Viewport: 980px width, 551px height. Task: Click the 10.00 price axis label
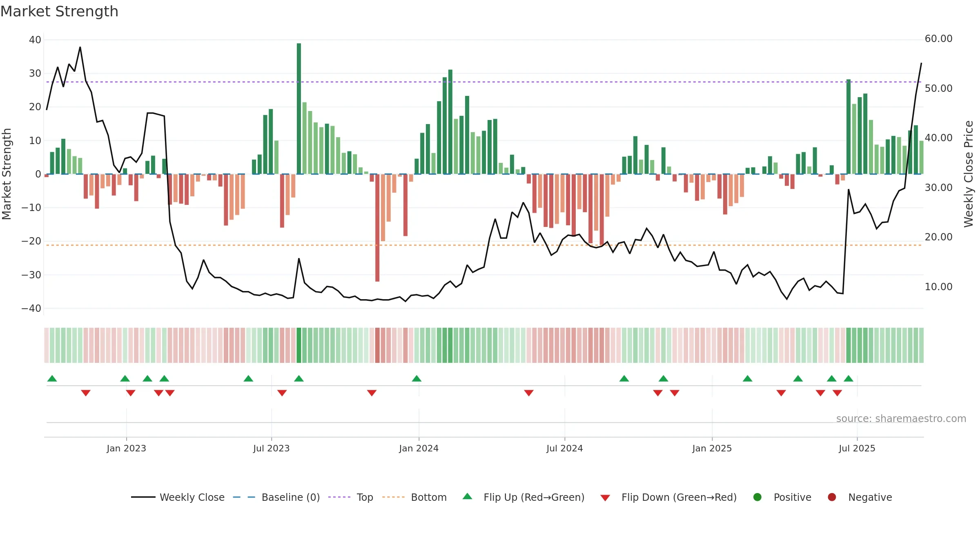[x=938, y=287]
